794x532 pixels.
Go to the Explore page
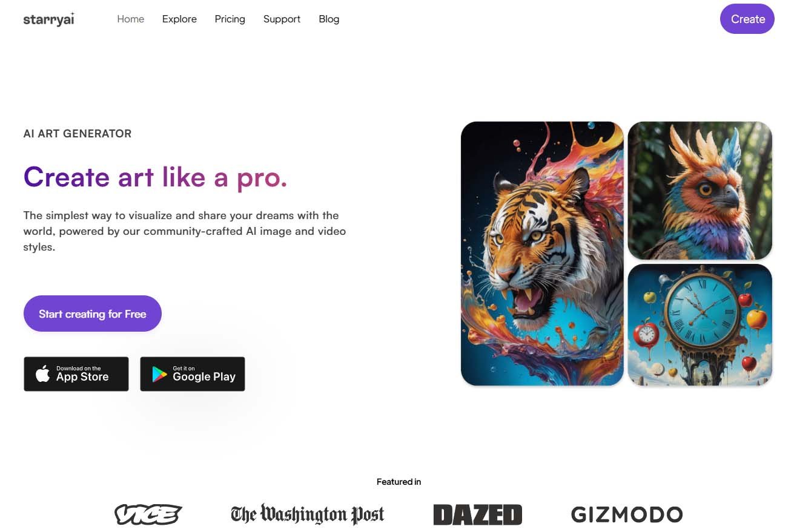tap(179, 19)
